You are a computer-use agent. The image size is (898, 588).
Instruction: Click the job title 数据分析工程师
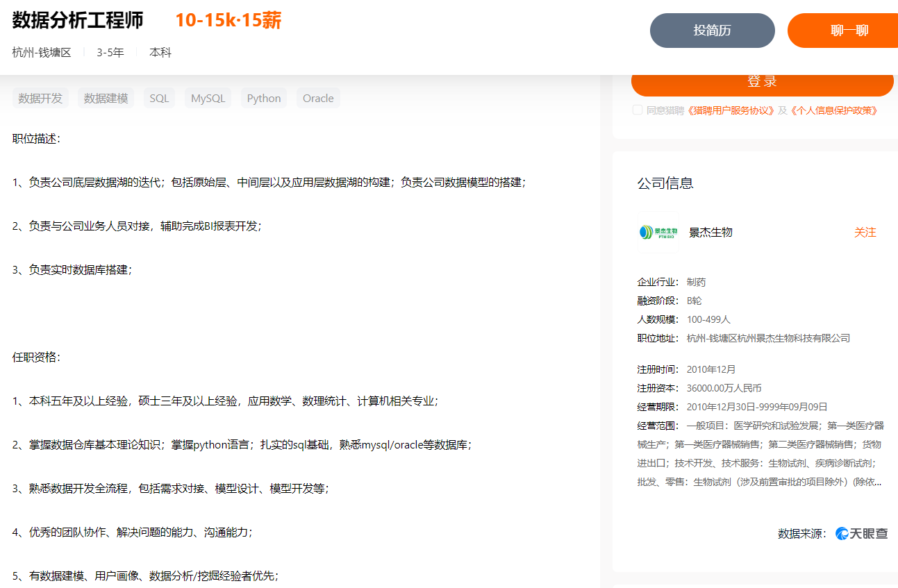pos(78,21)
